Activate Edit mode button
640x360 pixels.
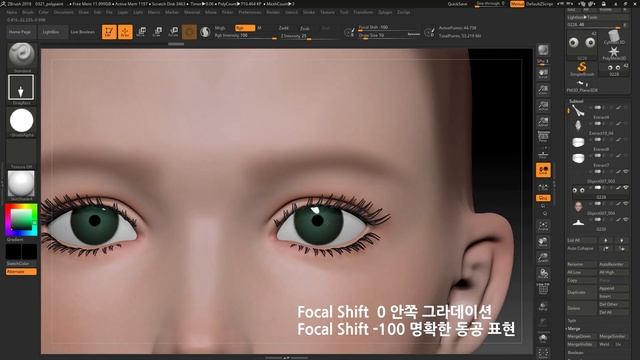click(x=109, y=32)
